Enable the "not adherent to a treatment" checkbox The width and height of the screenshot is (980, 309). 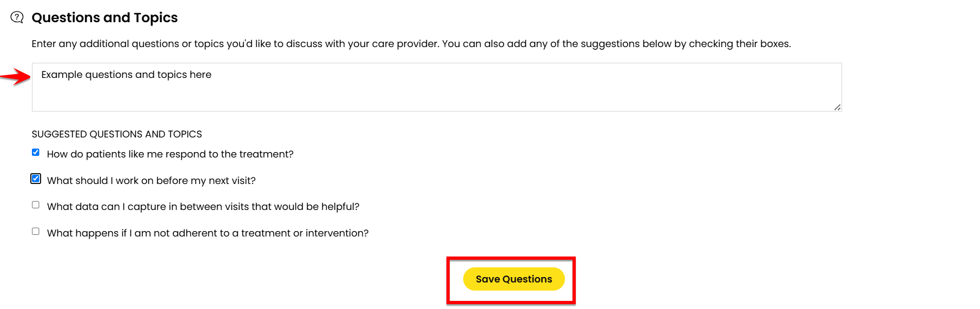pos(36,232)
